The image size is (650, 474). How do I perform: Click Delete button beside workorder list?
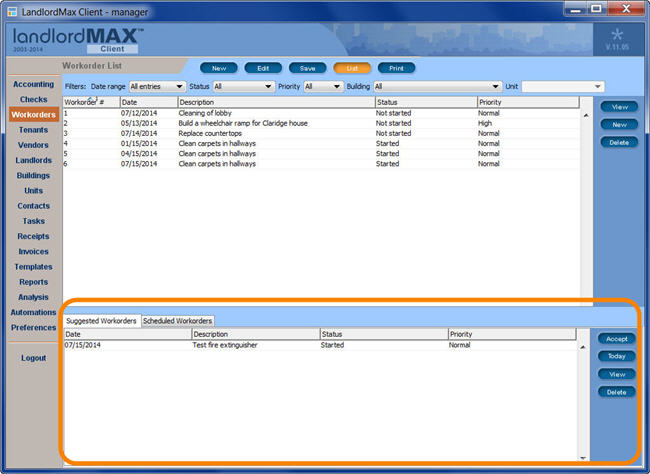pos(619,142)
